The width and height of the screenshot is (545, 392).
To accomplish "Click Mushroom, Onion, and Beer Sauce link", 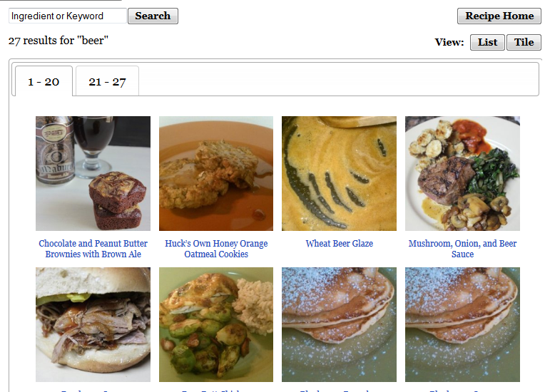I will (x=462, y=249).
